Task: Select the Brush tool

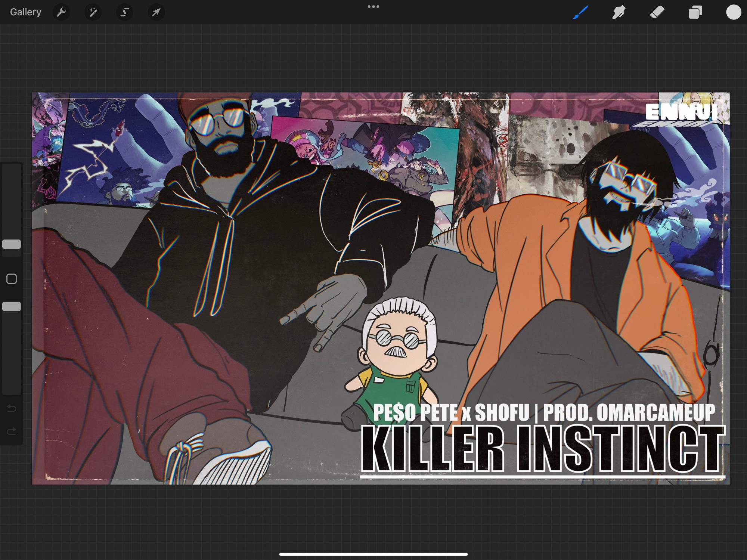Action: (581, 12)
